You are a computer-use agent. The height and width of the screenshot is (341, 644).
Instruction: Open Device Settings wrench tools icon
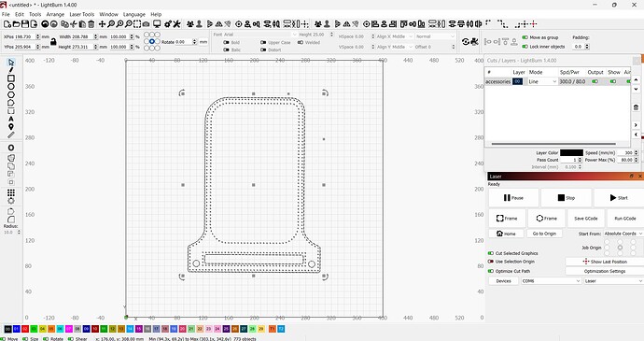pyautogui.click(x=176, y=24)
